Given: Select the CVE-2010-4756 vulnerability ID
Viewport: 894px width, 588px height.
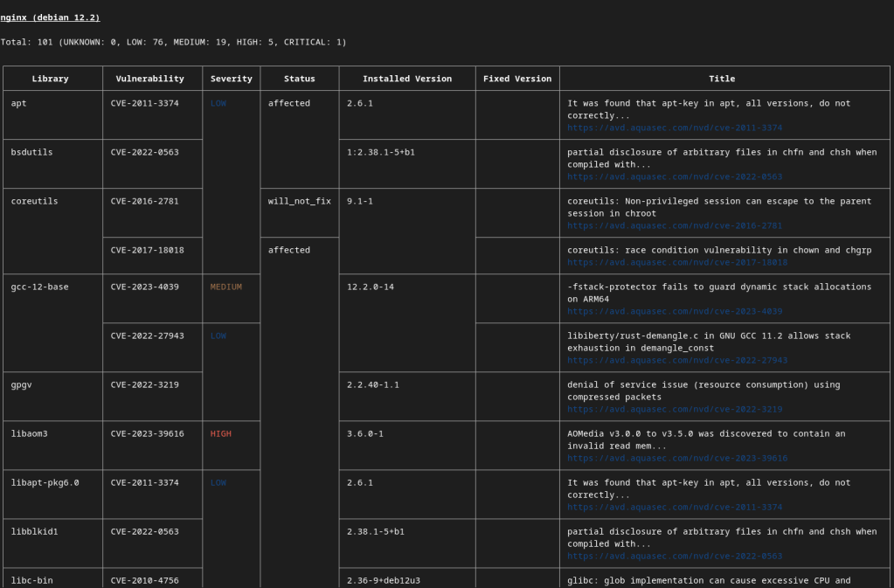Looking at the screenshot, I should pyautogui.click(x=144, y=580).
